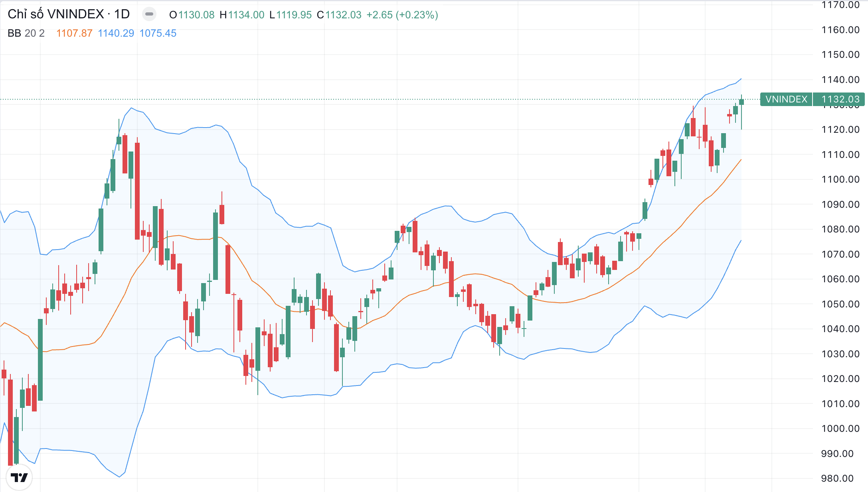
Task: Click chart title Chỉ số VNINDEX · 1D
Action: 69,14
